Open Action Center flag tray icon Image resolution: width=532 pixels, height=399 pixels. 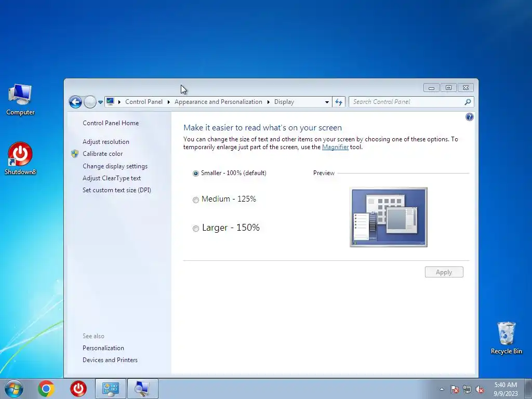pyautogui.click(x=454, y=389)
